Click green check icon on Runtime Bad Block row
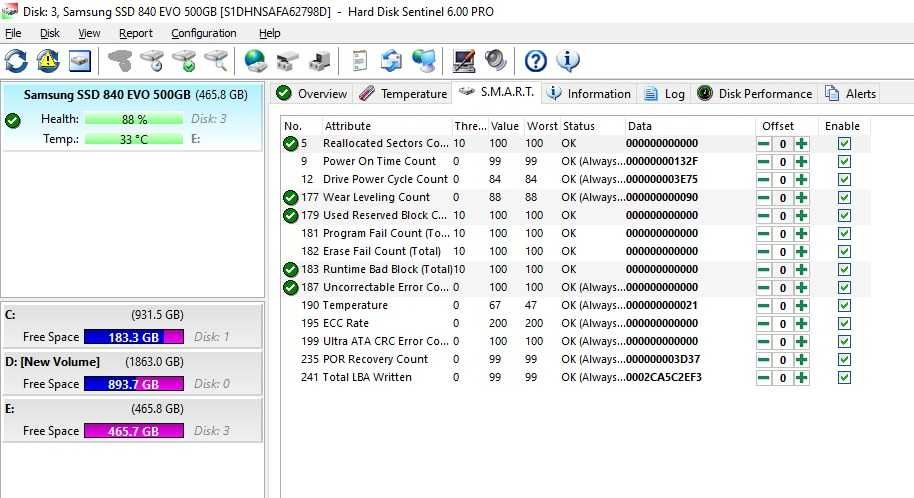Screen dimensions: 914x498 pos(290,269)
